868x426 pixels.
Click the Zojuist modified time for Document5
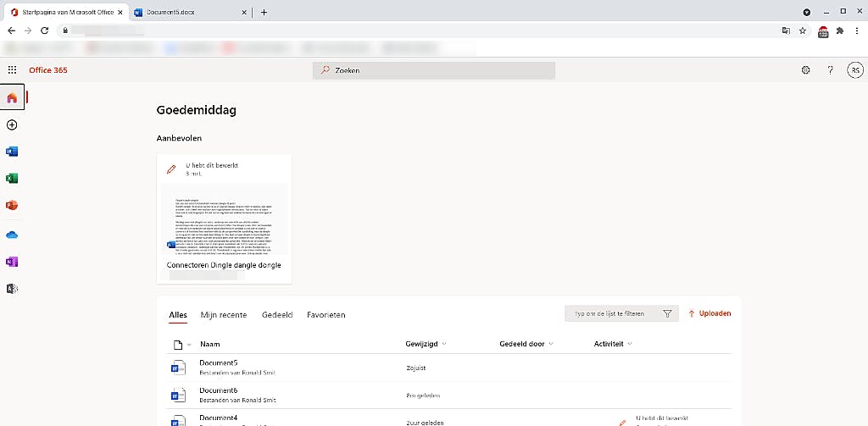coord(415,368)
